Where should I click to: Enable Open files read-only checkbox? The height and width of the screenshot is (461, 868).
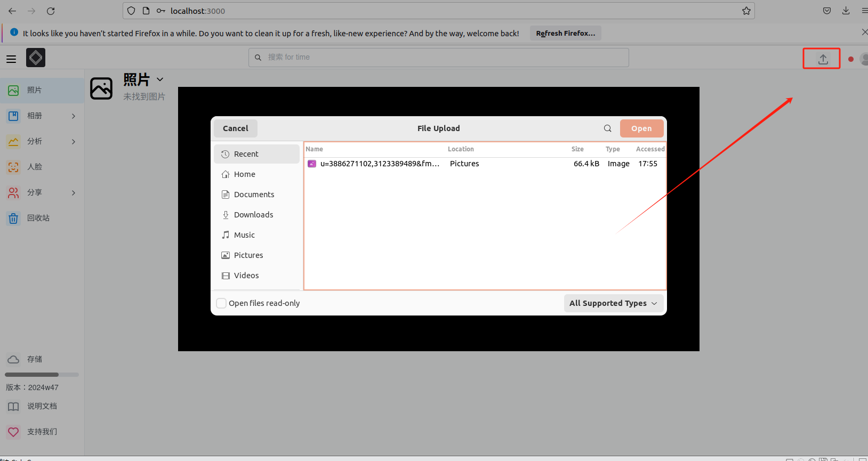coord(221,303)
